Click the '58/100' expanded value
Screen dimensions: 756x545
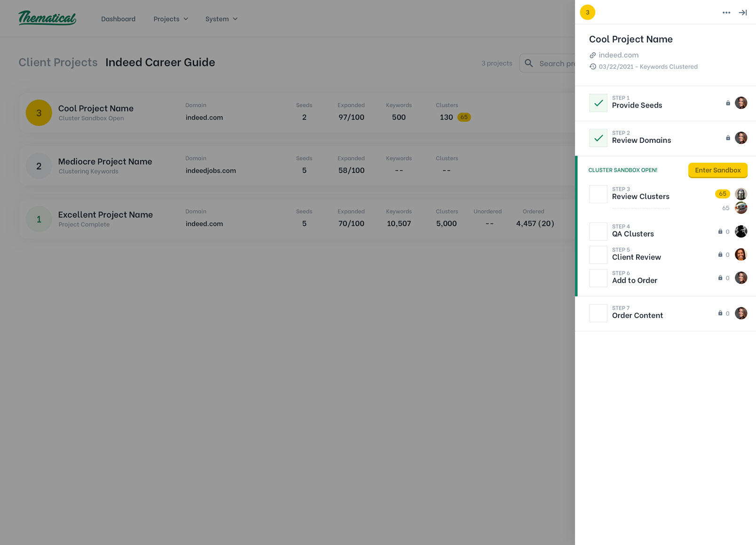[351, 170]
